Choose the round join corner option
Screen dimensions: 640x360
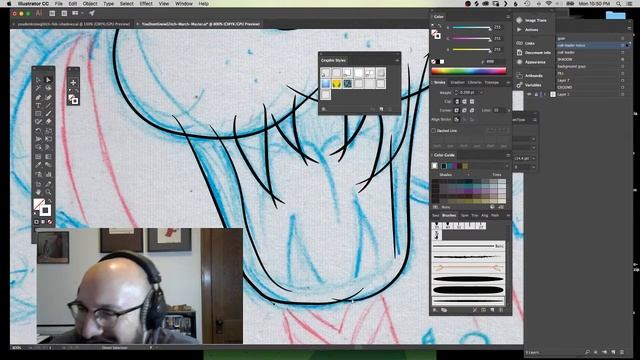(464, 110)
